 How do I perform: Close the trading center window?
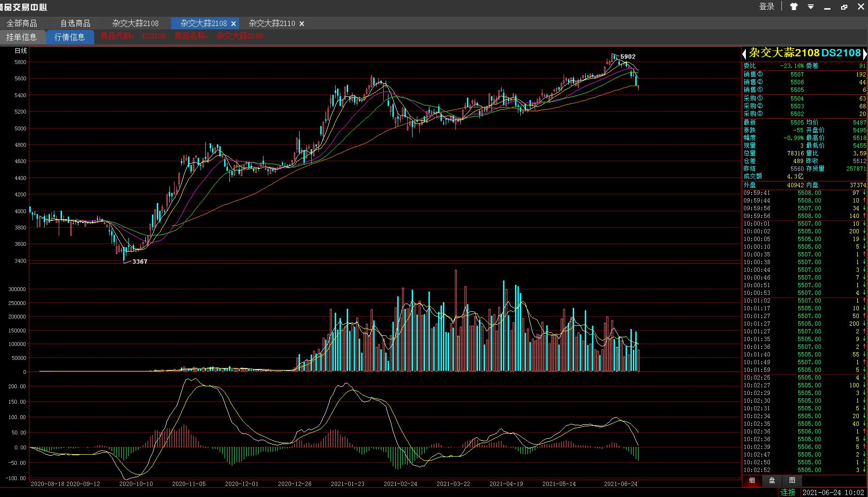point(861,7)
